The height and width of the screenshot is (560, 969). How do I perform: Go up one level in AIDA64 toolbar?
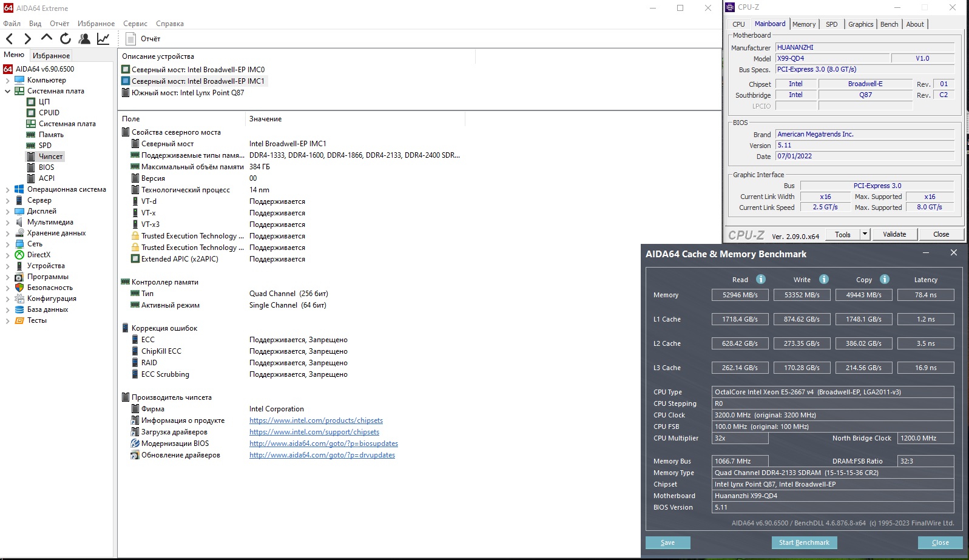tap(47, 38)
